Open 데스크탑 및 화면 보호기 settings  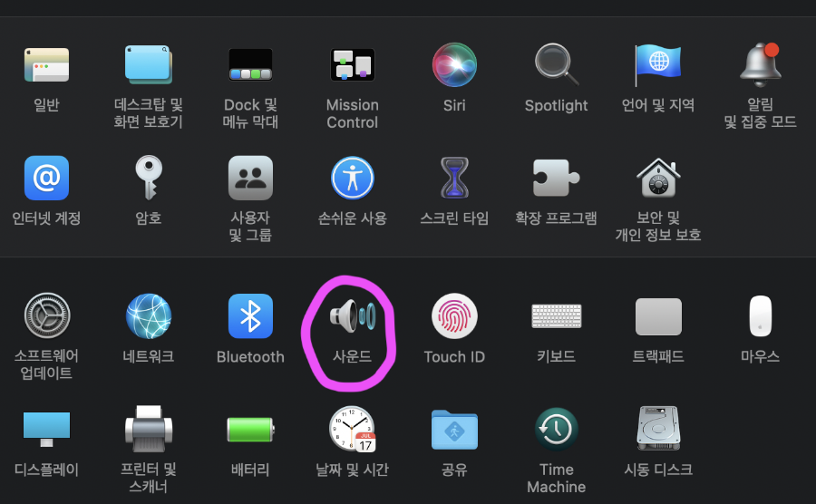(x=149, y=65)
